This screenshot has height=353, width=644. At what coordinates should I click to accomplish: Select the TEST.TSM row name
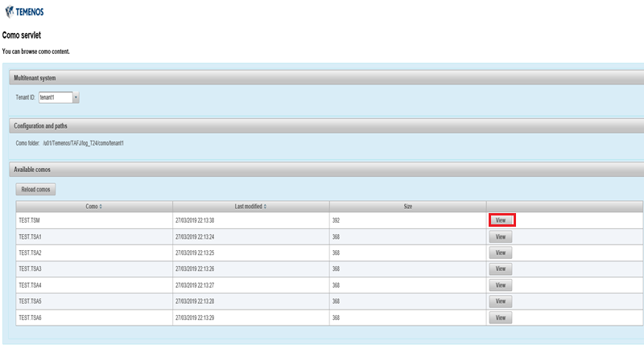click(29, 220)
